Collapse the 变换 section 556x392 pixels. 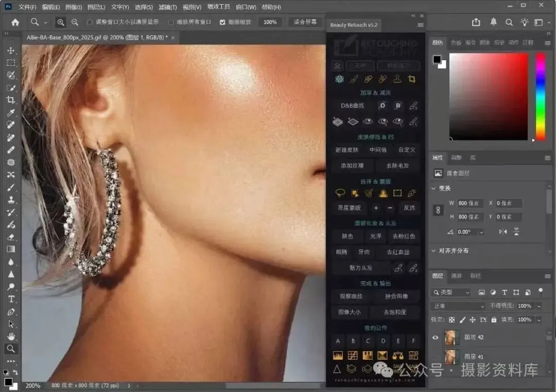pyautogui.click(x=433, y=188)
